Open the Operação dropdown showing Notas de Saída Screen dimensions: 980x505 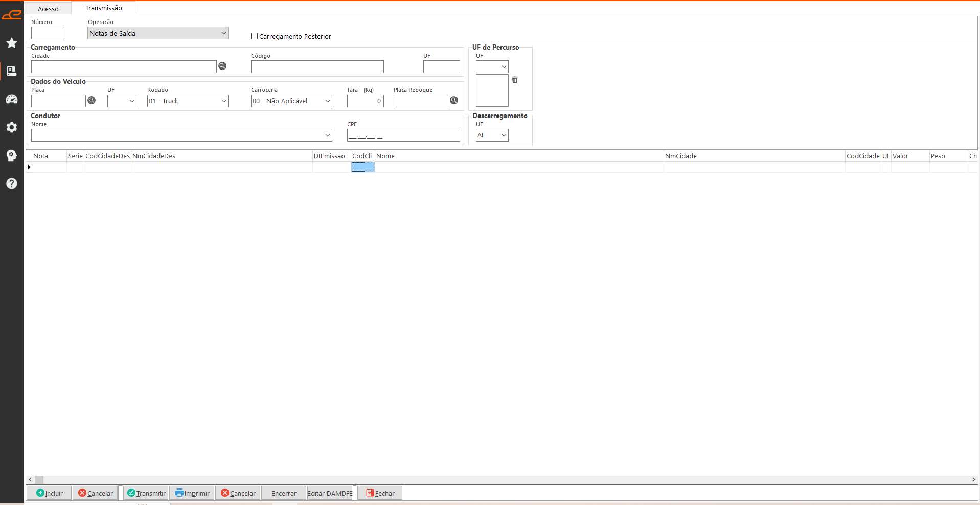coord(157,33)
